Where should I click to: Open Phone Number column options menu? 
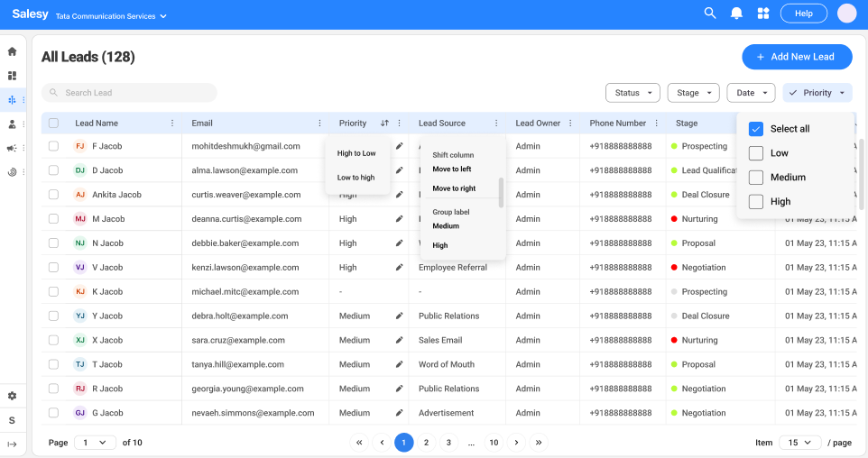coord(657,124)
